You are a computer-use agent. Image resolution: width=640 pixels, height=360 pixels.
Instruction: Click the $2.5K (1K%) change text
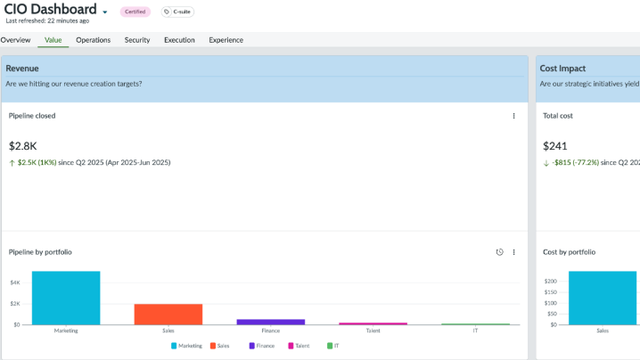37,162
